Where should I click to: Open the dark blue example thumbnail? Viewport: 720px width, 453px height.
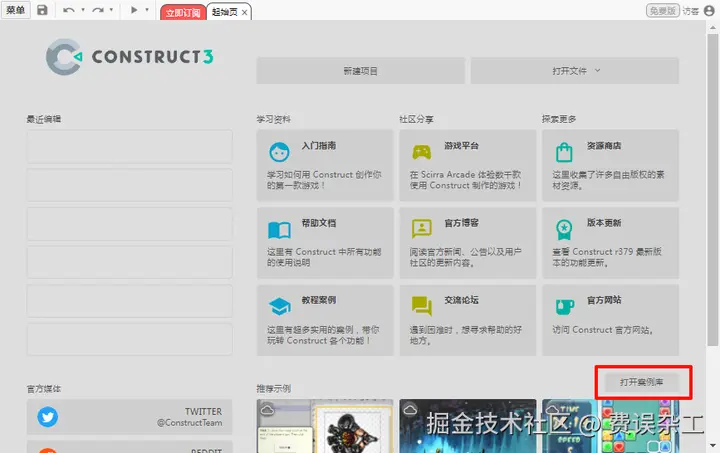tap(467, 426)
